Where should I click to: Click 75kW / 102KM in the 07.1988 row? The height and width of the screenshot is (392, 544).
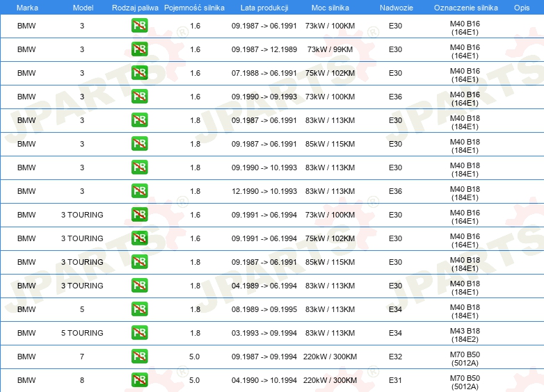coord(330,73)
